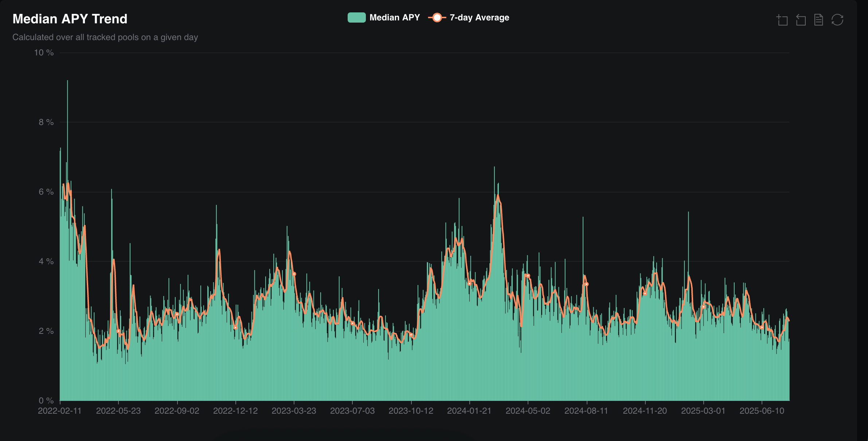Click the green Median APY legend swatch
The width and height of the screenshot is (868, 441).
point(356,17)
